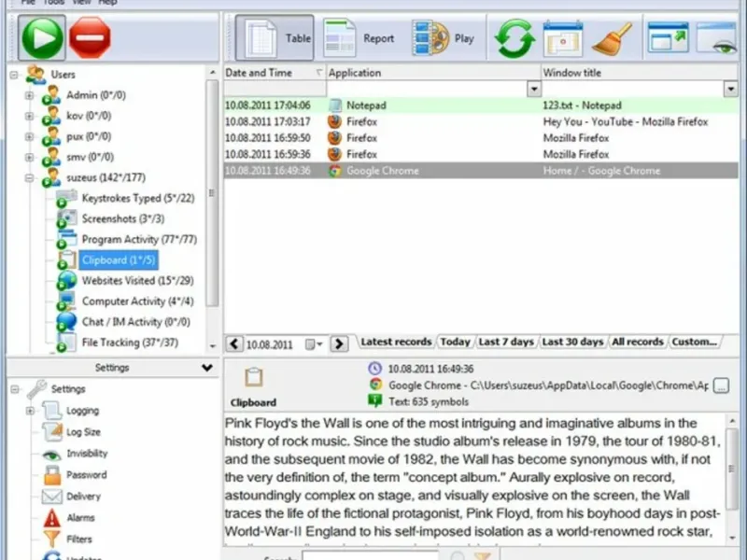Collapse the Settings tree root
The height and width of the screenshot is (560, 747).
click(15, 389)
